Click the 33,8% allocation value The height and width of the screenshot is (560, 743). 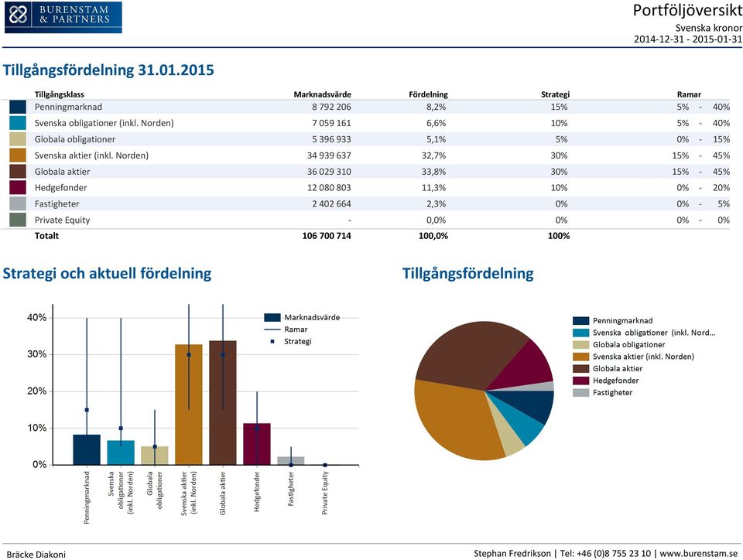coord(433,172)
